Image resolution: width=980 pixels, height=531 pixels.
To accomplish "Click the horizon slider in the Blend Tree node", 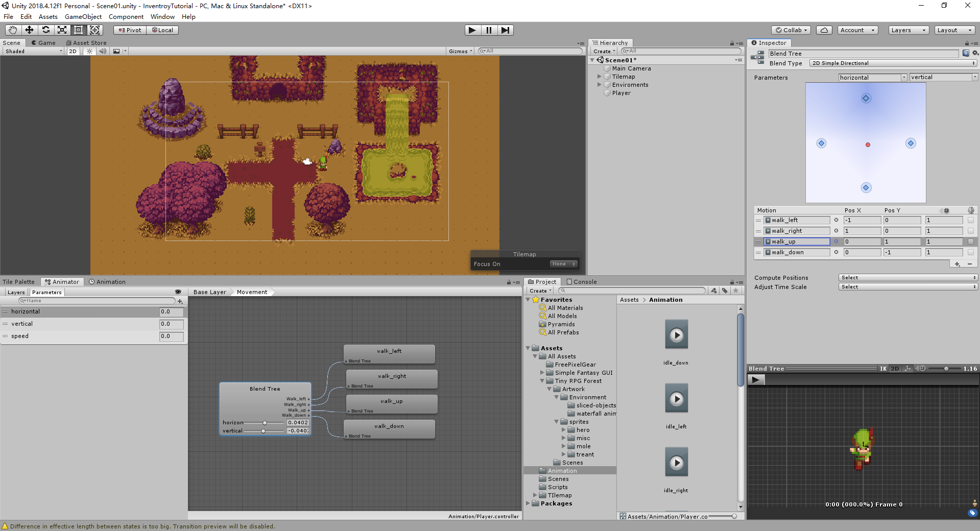I will [264, 423].
